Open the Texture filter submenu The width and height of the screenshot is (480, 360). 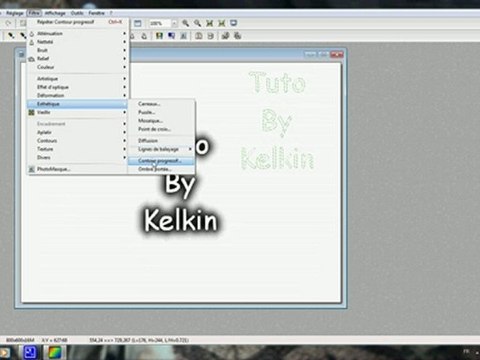(x=77, y=149)
